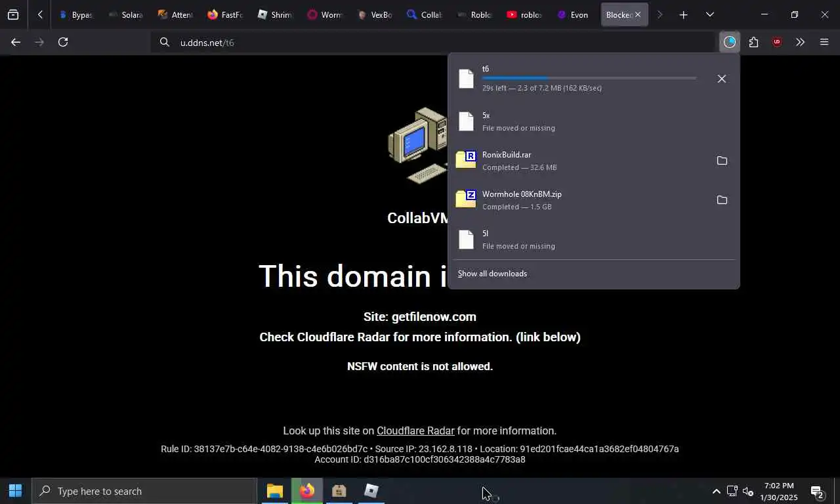Screen dimensions: 840x504
Task: Expand more tools overflow chevron
Action: coord(800,42)
